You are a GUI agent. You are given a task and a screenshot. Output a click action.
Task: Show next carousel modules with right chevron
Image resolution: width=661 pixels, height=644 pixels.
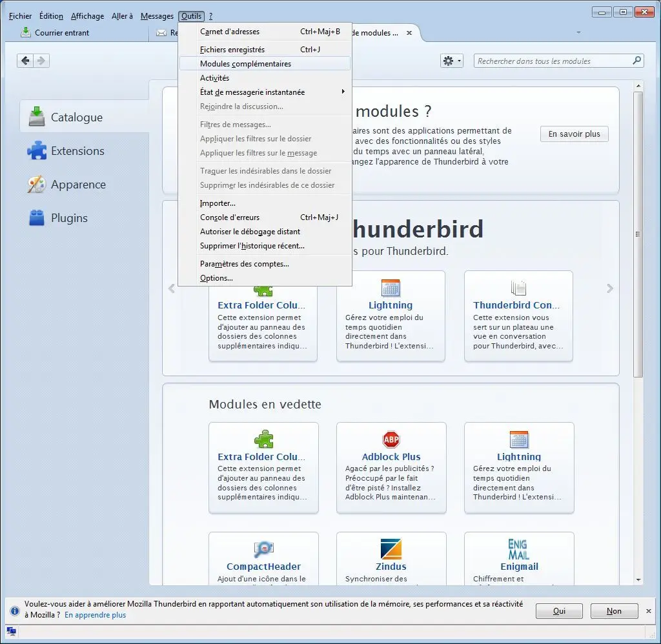609,288
